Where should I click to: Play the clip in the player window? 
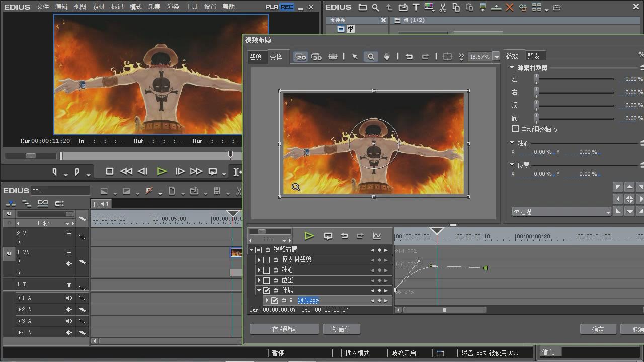162,171
